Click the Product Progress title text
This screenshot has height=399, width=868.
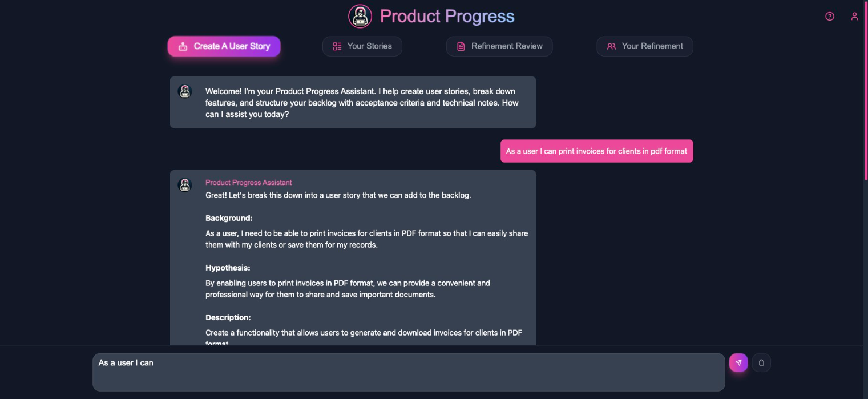pos(447,17)
